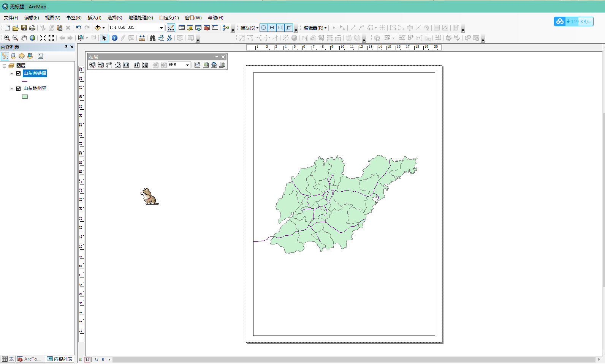Click the Pause Drawing button at bottom

point(103,359)
